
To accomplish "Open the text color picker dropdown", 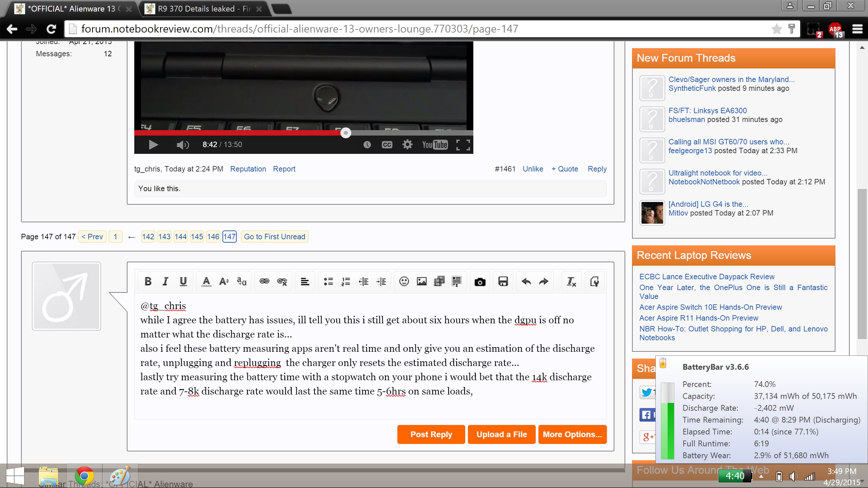I will 206,281.
